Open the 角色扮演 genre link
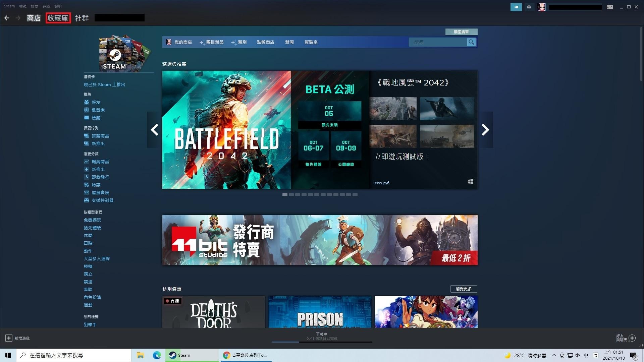The image size is (644, 362). [x=92, y=297]
